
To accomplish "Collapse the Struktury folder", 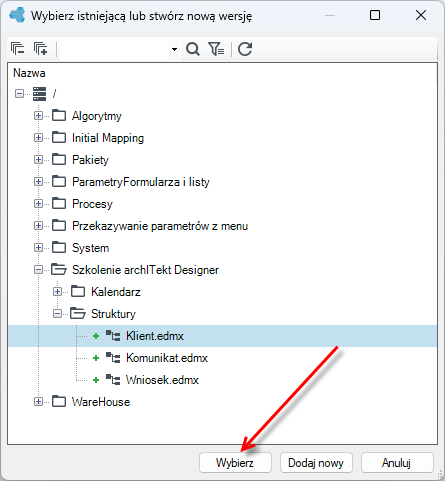I will point(57,314).
